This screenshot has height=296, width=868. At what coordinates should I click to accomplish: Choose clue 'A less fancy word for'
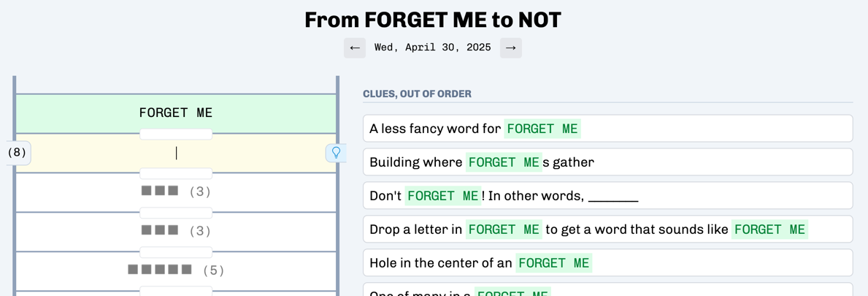tap(608, 129)
